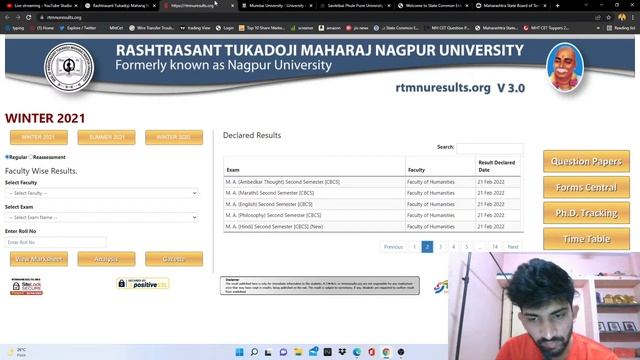Open taskbar Search magnifier
The width and height of the screenshot is (640, 360).
(254, 352)
